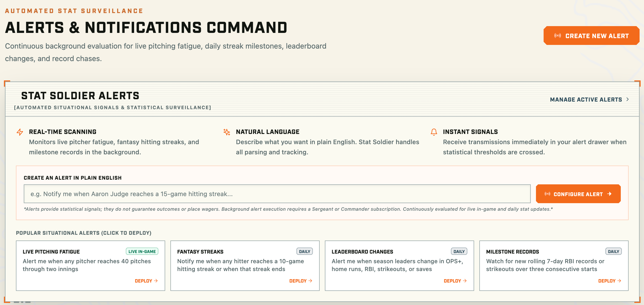This screenshot has height=305, width=644.
Task: Click the bell Instant Signals icon
Action: pyautogui.click(x=434, y=132)
